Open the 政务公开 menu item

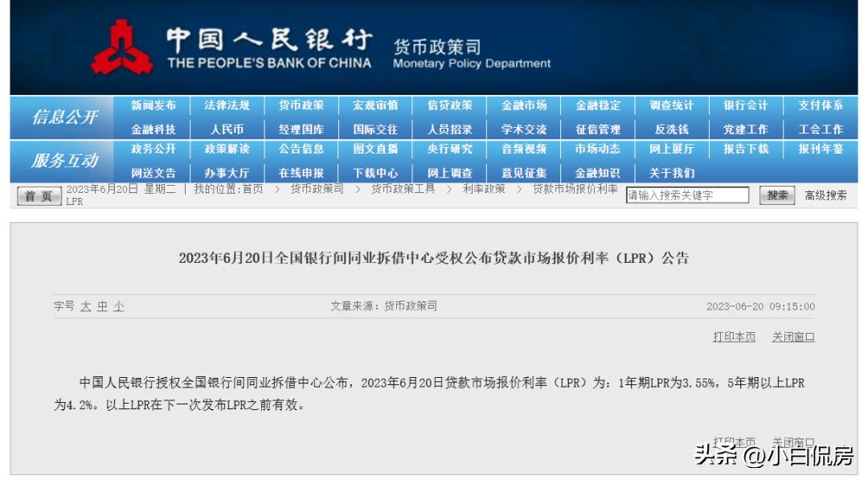[x=154, y=150]
